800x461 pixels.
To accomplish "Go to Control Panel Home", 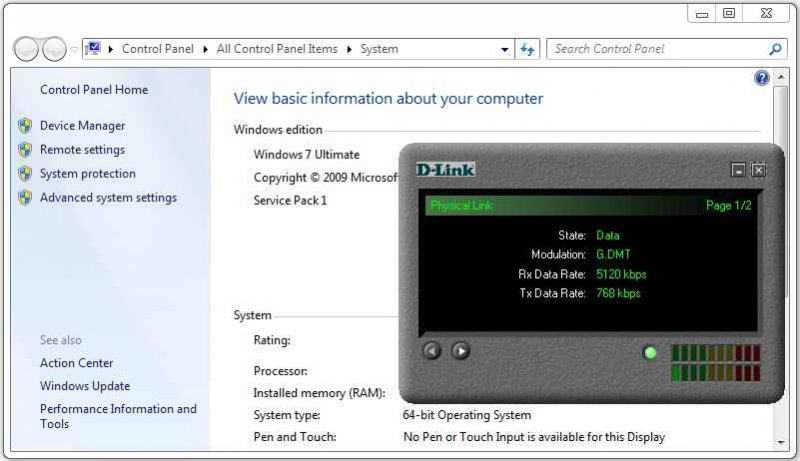I will click(94, 90).
